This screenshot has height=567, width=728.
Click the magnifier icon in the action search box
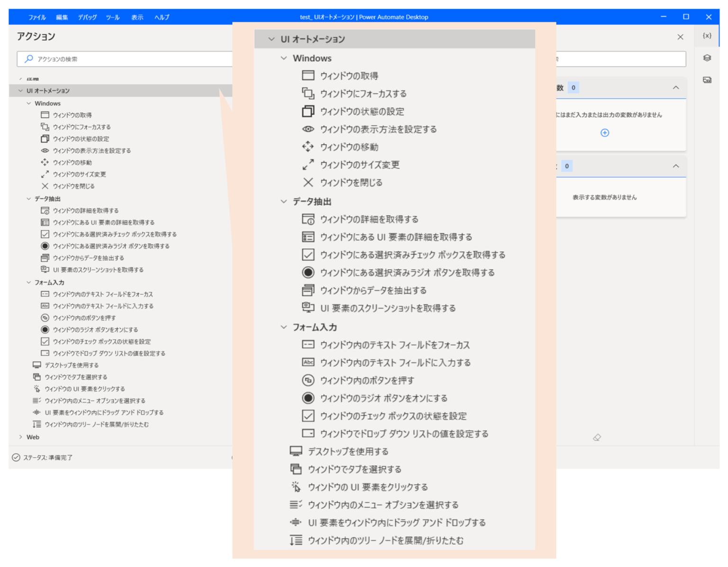coord(28,59)
